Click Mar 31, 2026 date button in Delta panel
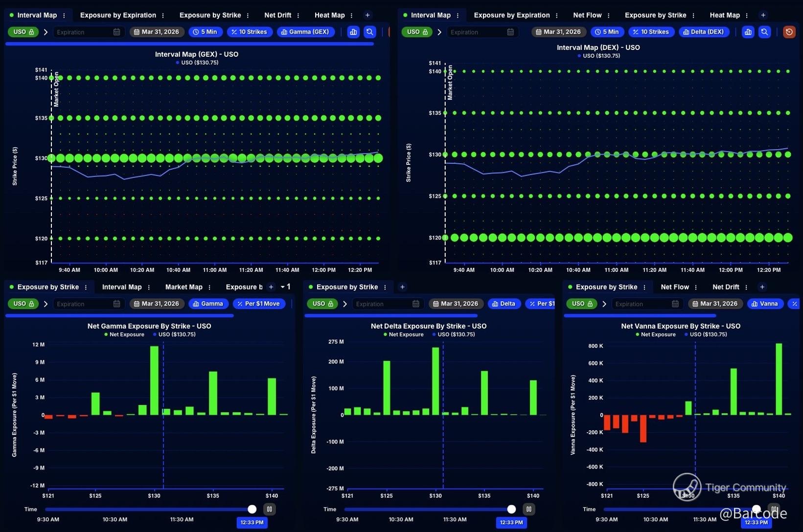 pos(456,304)
